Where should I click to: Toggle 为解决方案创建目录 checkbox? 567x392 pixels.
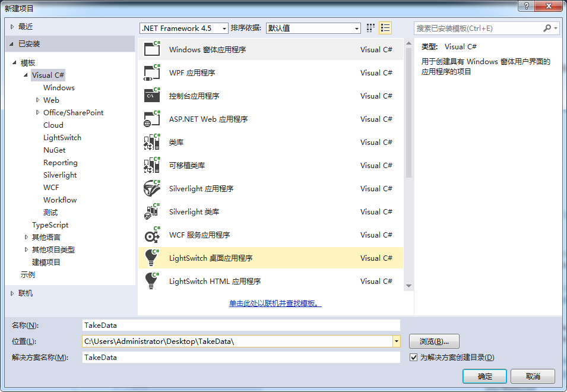pos(413,358)
